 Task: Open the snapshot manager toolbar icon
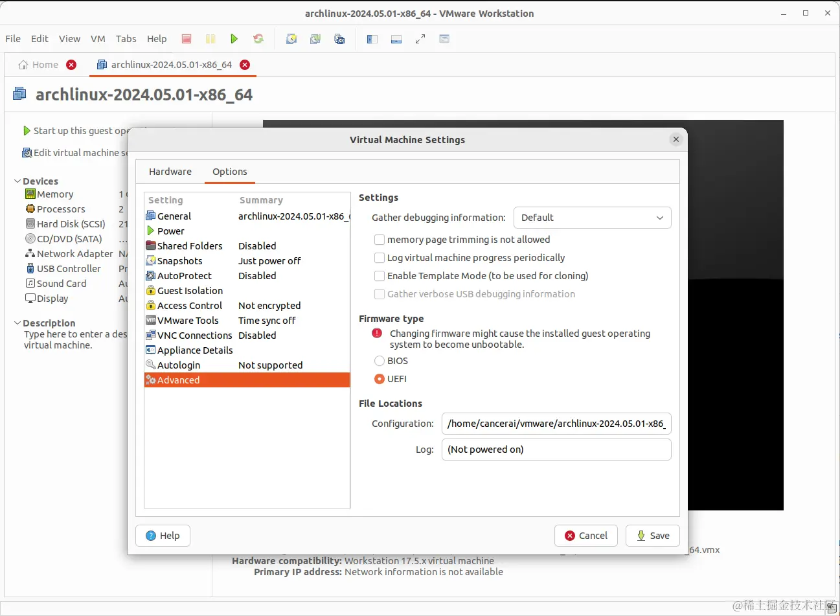pyautogui.click(x=339, y=39)
